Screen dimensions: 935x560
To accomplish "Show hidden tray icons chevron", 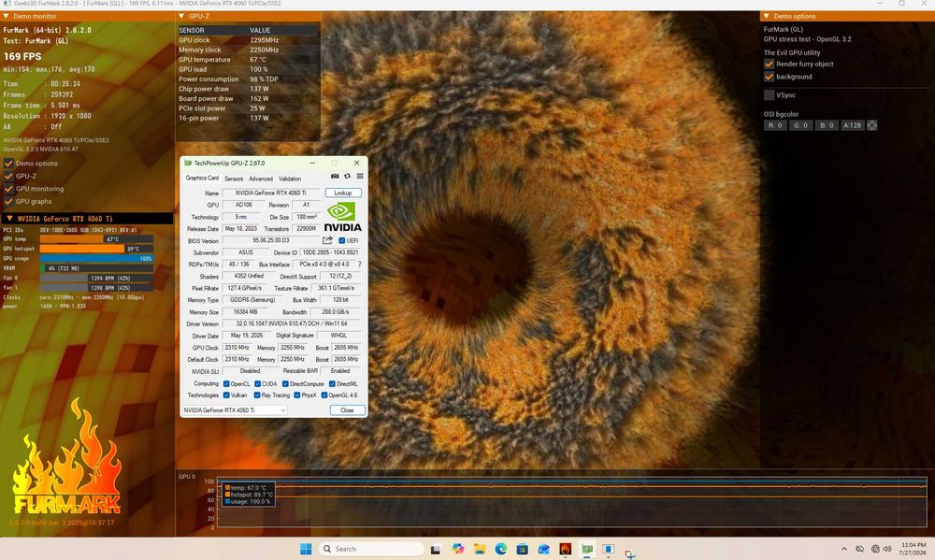I will tap(843, 549).
